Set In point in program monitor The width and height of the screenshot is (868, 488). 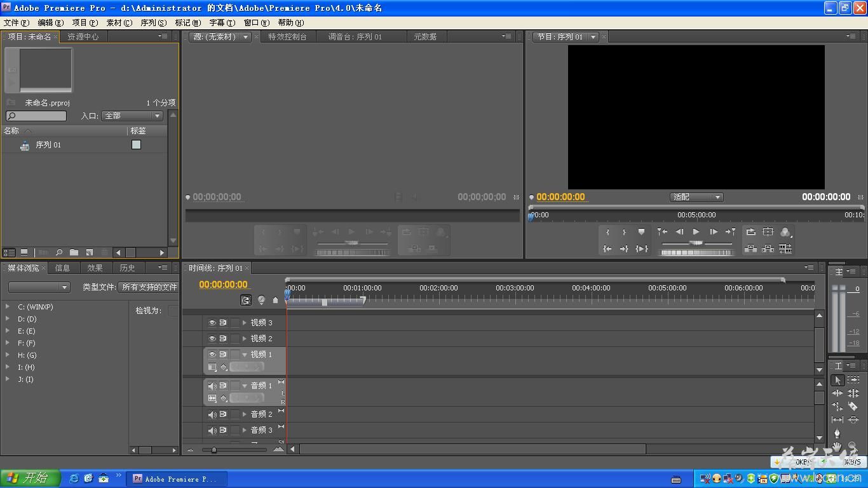pyautogui.click(x=607, y=232)
